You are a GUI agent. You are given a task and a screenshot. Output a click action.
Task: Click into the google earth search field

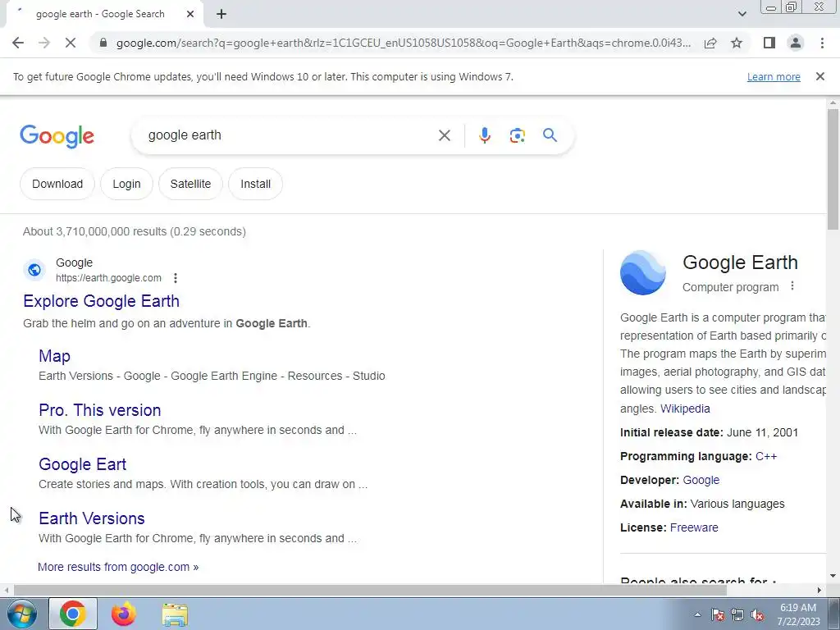tap(290, 135)
